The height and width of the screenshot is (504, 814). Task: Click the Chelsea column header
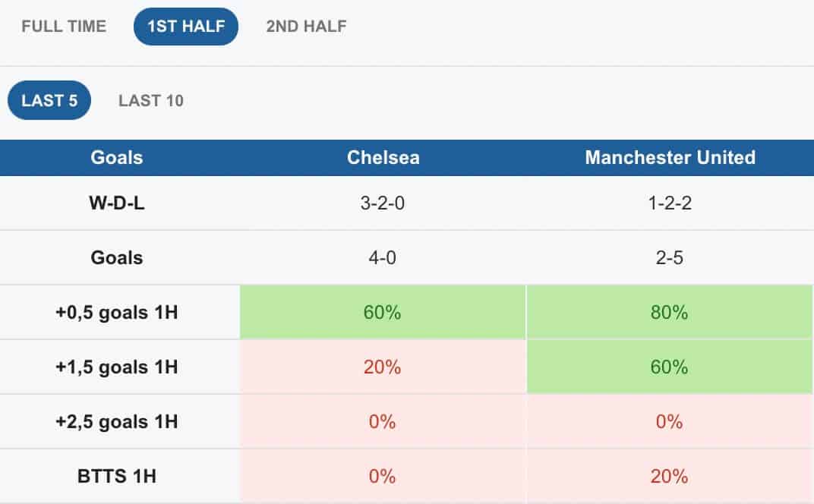pos(383,157)
